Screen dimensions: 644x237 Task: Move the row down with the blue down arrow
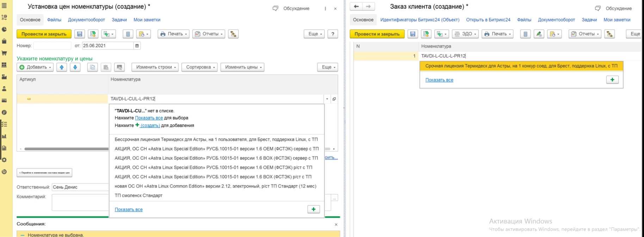tap(75, 67)
